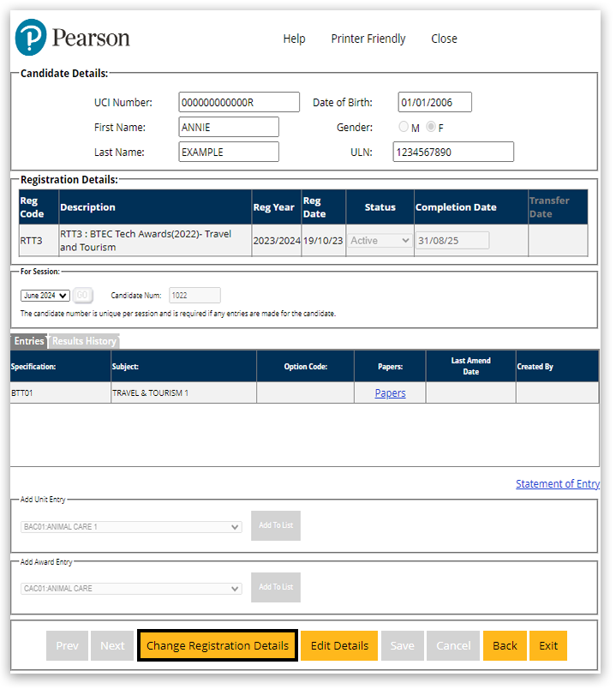Switch to the Results History tab

coord(84,341)
